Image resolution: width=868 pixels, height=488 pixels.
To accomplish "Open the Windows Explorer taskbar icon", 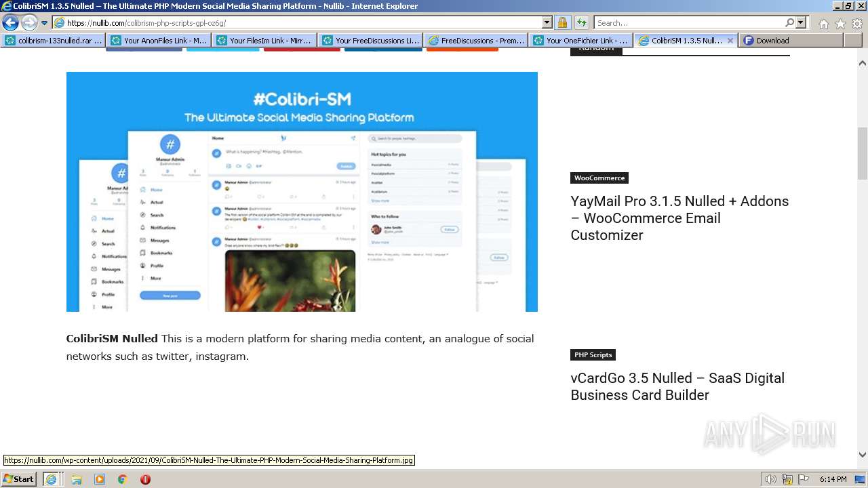I will (x=77, y=479).
